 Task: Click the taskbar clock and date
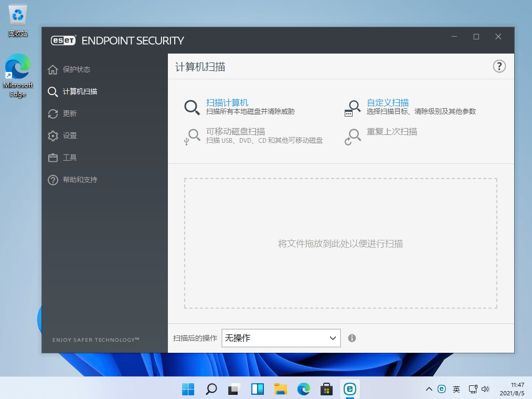512,389
